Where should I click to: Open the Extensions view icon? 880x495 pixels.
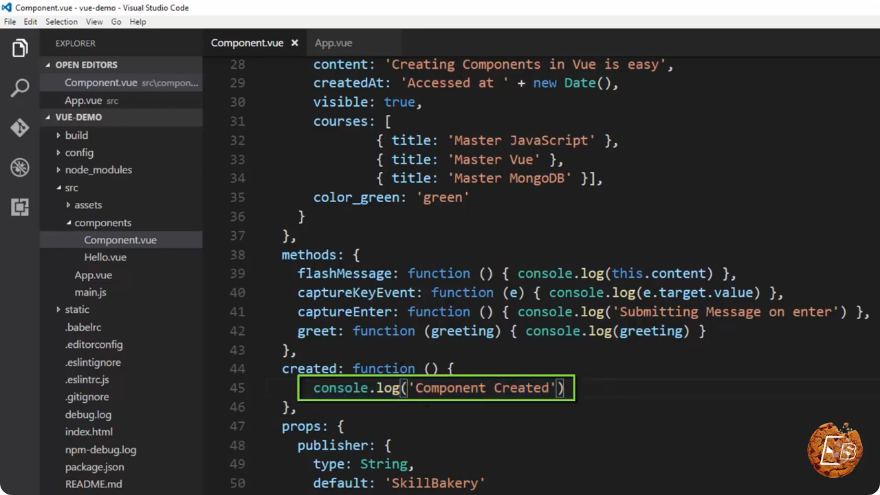(x=20, y=207)
